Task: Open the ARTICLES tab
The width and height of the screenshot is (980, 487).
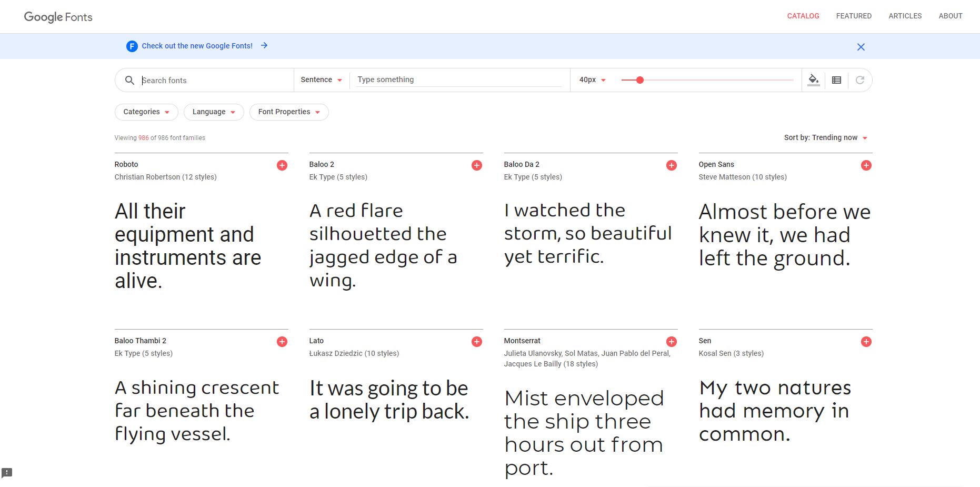Action: (x=905, y=16)
